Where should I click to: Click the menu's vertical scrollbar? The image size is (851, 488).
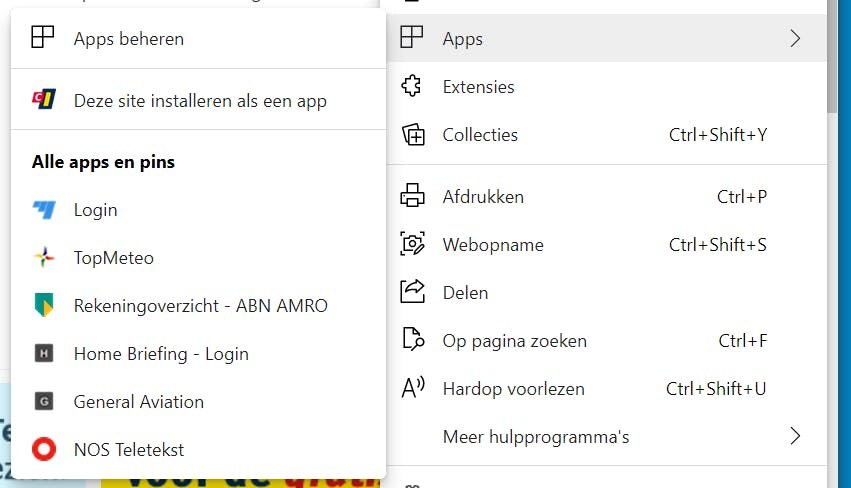pyautogui.click(x=838, y=60)
